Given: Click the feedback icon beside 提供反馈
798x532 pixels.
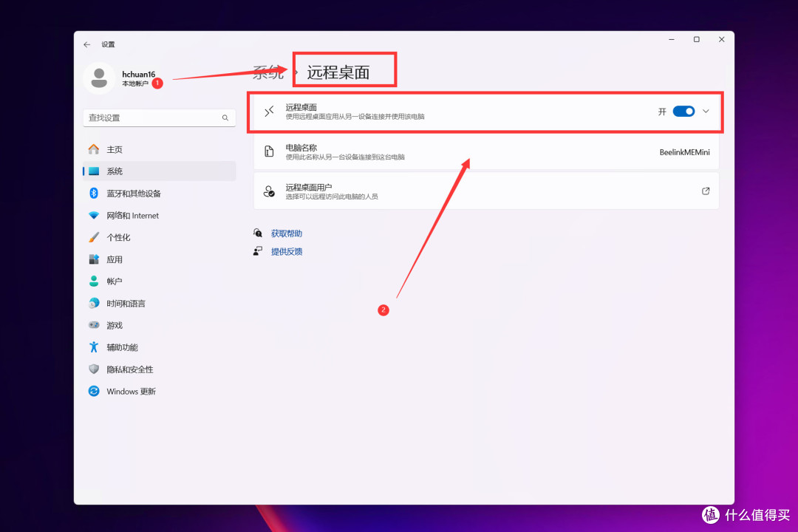Looking at the screenshot, I should (x=258, y=251).
